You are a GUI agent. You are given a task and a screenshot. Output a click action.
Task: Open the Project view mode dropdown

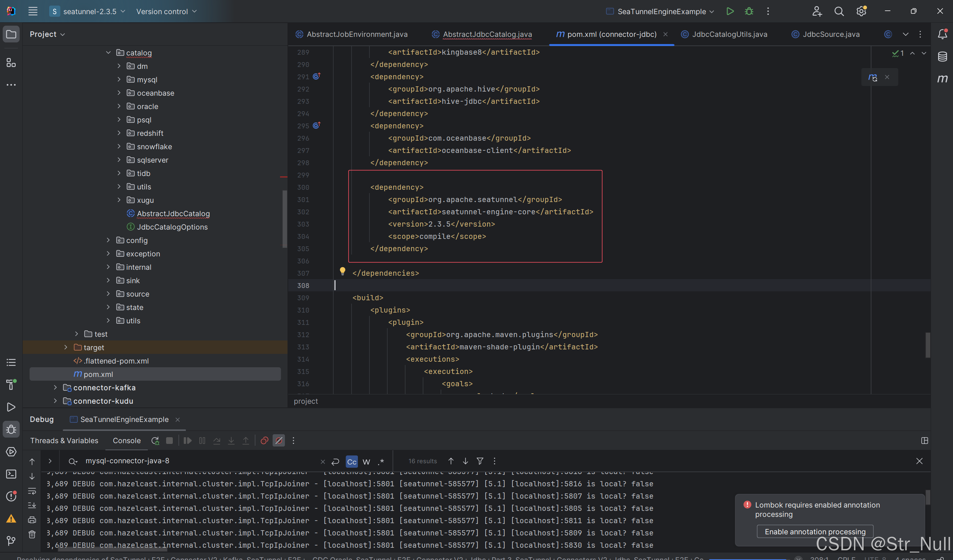47,34
